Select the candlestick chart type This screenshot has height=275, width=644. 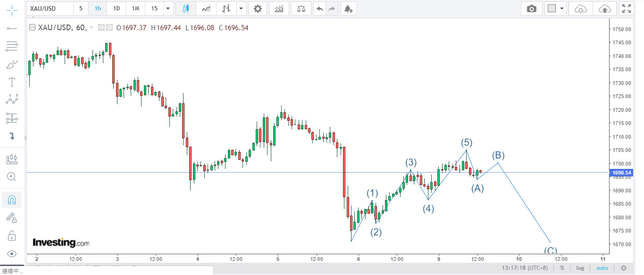185,8
